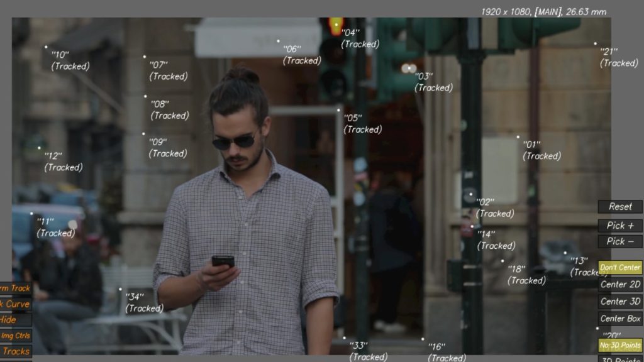Select tracker point "12"

click(40, 148)
